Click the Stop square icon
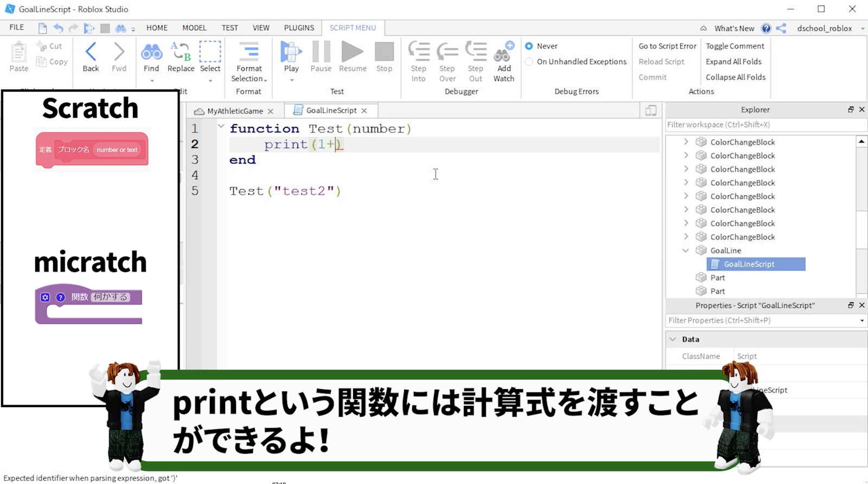The width and height of the screenshot is (868, 484). 384,53
